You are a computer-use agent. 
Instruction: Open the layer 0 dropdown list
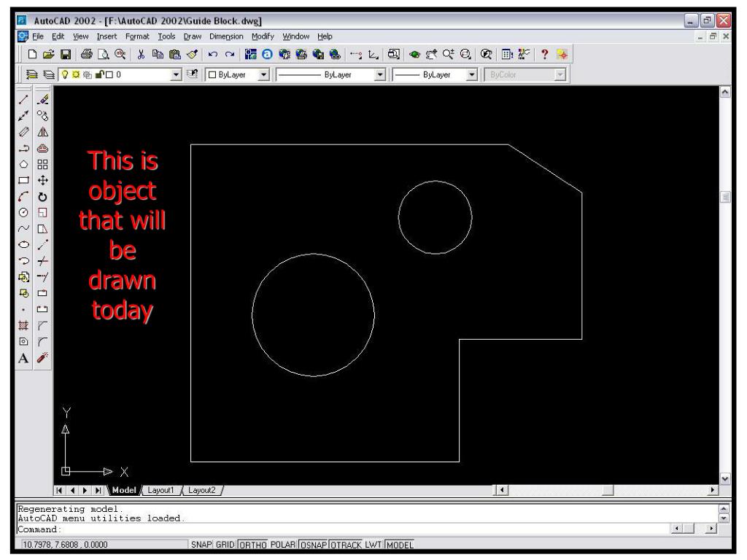click(x=177, y=75)
